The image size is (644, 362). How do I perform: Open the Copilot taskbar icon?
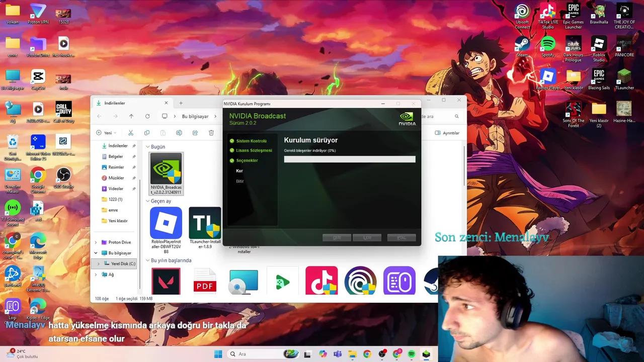tap(323, 354)
